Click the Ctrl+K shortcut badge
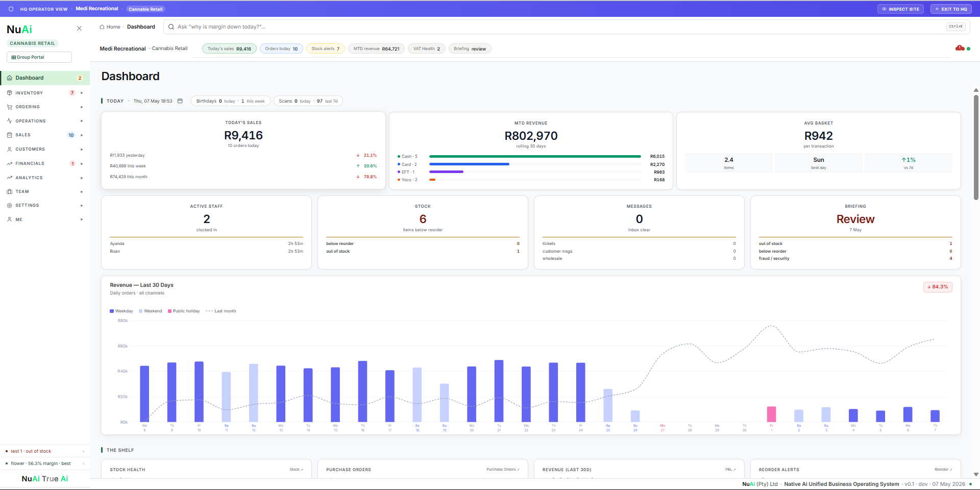This screenshot has height=490, width=980. (955, 27)
